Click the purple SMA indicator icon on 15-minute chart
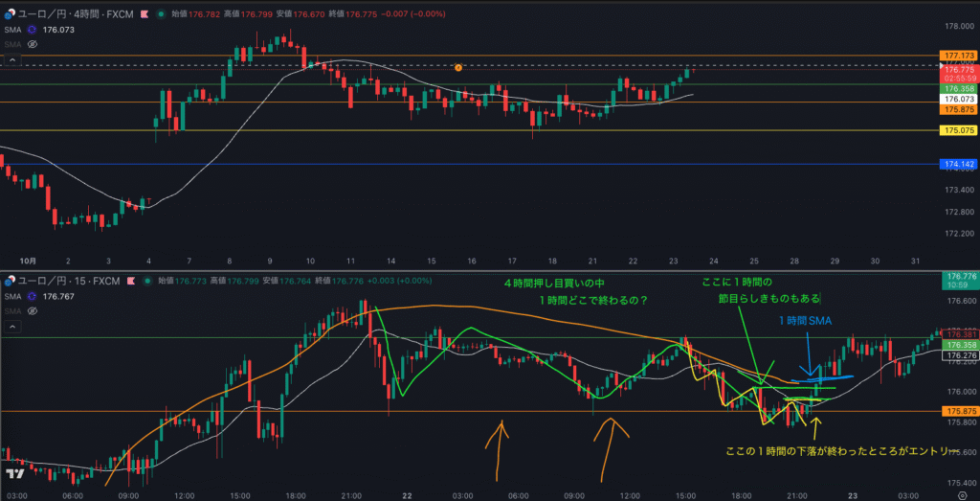Screen dimensions: 980x501 32,295
